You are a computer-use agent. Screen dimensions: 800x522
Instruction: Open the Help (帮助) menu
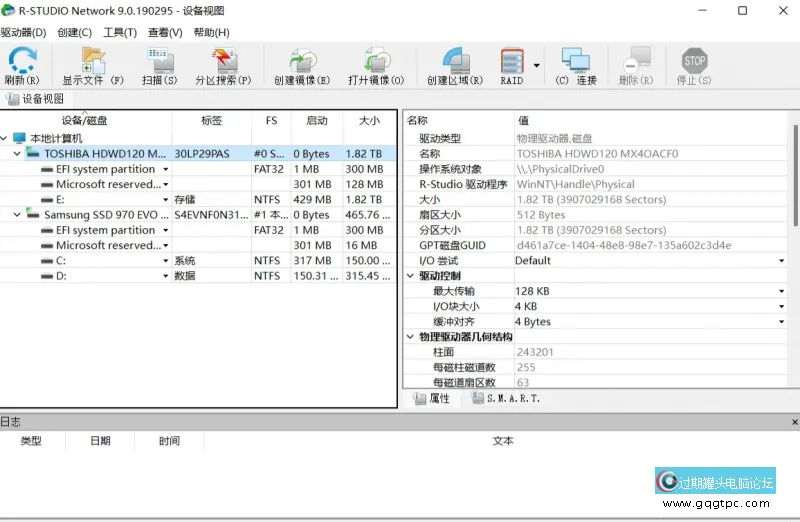tap(211, 33)
